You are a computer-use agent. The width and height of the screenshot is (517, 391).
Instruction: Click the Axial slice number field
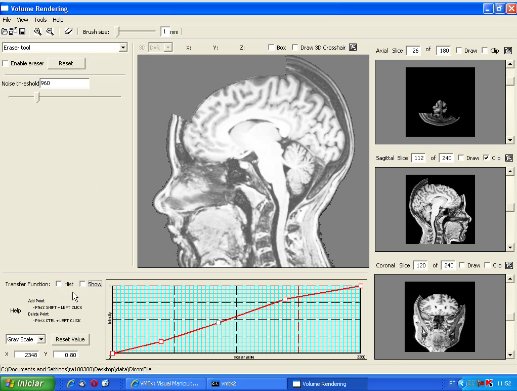(x=413, y=51)
